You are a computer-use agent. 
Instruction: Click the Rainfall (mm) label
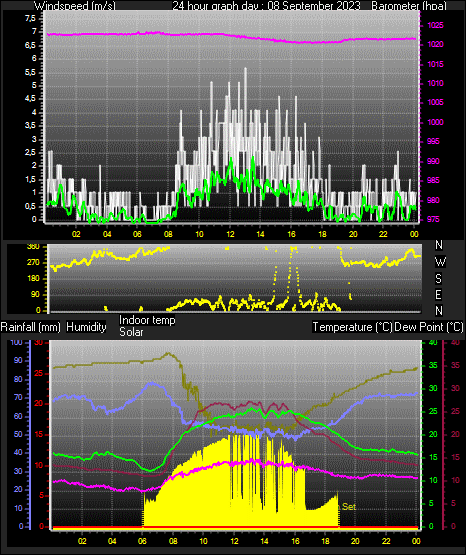[30, 327]
